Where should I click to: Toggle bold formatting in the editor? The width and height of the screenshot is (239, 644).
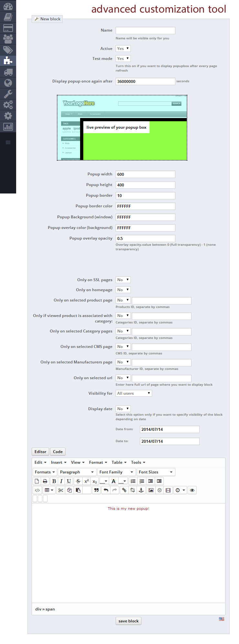[54, 481]
